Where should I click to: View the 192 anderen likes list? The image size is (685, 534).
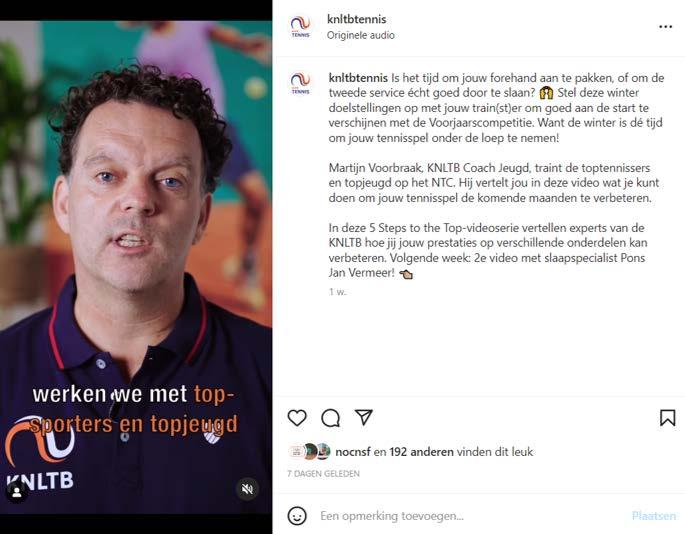click(421, 452)
